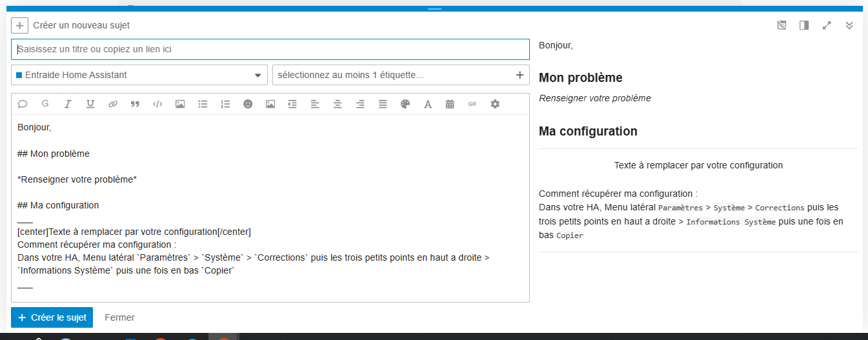
Task: Open the gear options menu in toolbar
Action: tap(495, 104)
